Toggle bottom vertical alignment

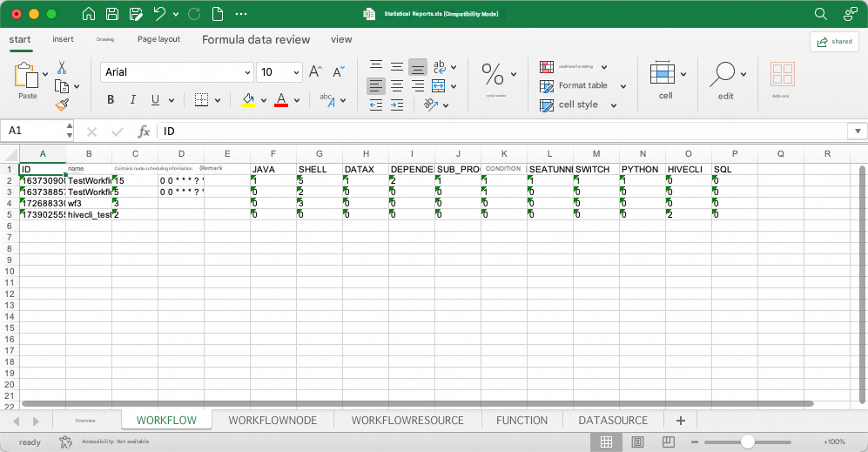click(x=418, y=67)
